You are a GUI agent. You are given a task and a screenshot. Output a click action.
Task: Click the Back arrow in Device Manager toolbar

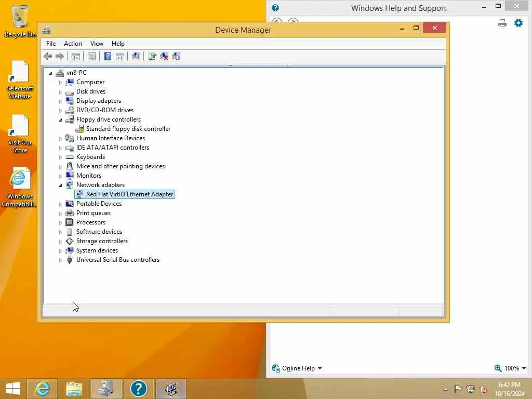click(x=48, y=56)
